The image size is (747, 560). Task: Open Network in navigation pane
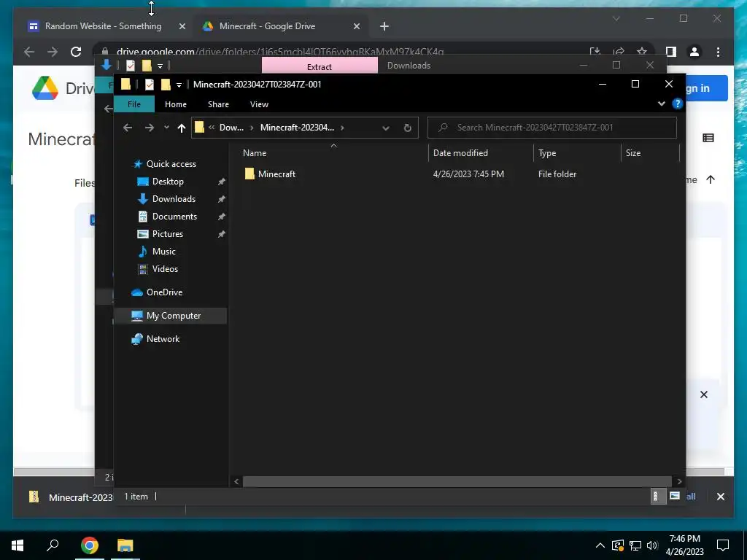coord(163,338)
